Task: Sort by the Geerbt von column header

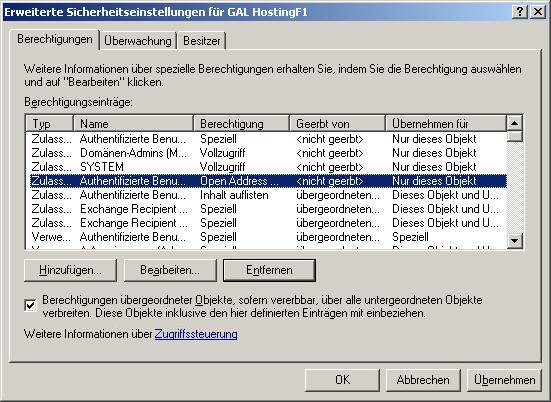Action: 337,123
